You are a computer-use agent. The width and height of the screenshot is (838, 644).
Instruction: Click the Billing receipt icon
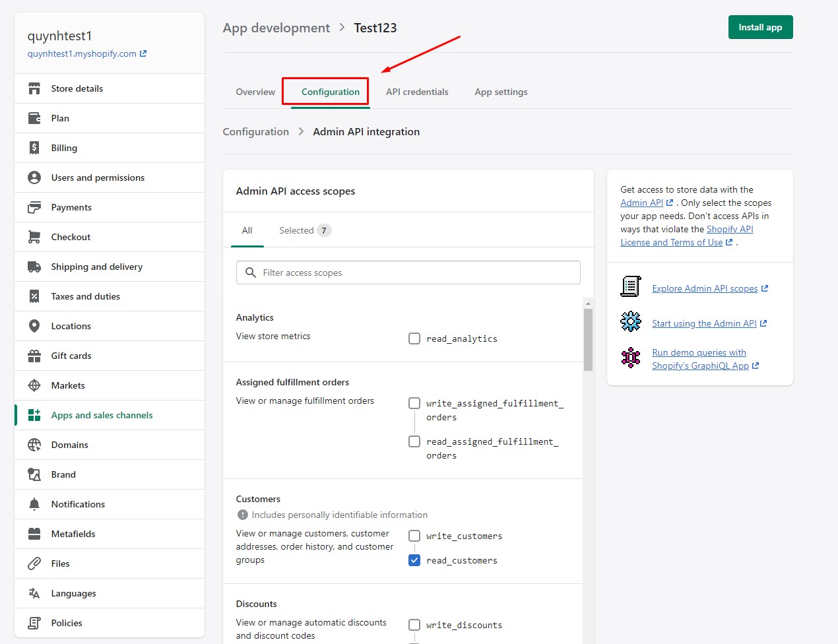(x=34, y=148)
